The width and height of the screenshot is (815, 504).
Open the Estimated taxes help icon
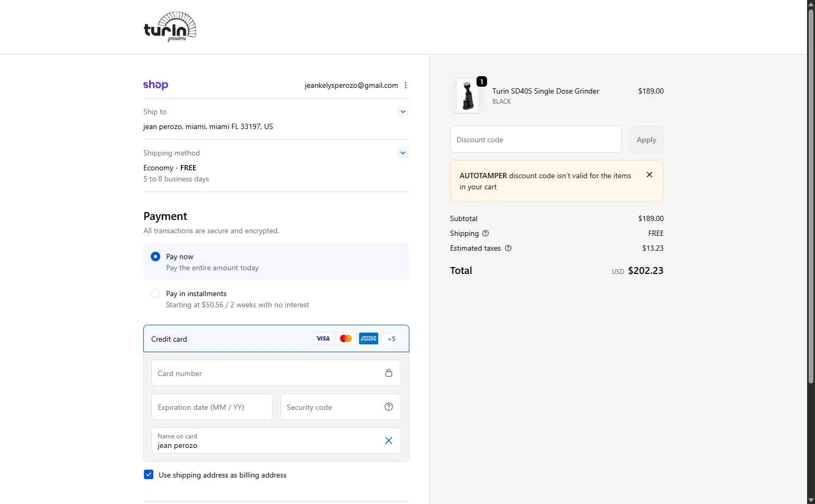(508, 248)
